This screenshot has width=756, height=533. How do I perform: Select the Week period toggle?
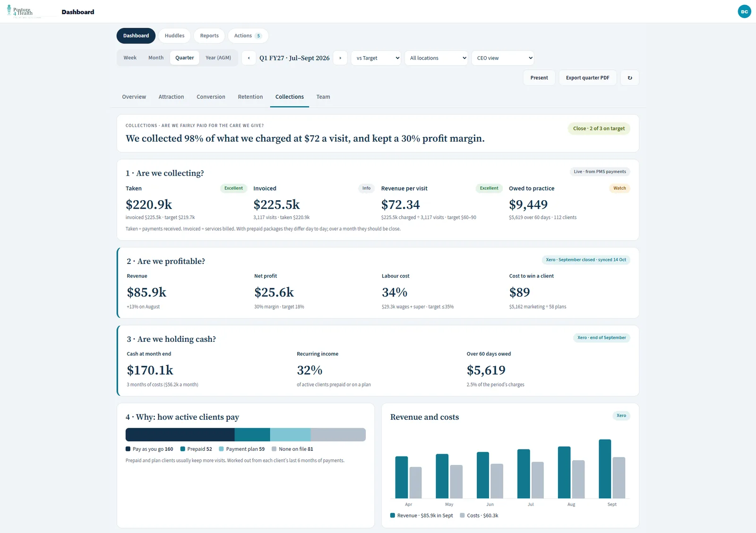(x=130, y=58)
